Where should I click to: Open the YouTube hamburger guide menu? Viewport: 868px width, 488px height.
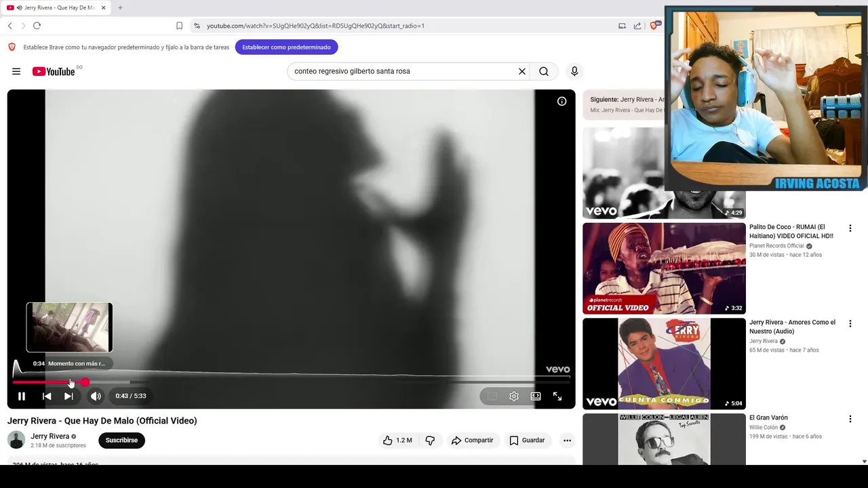pyautogui.click(x=16, y=71)
